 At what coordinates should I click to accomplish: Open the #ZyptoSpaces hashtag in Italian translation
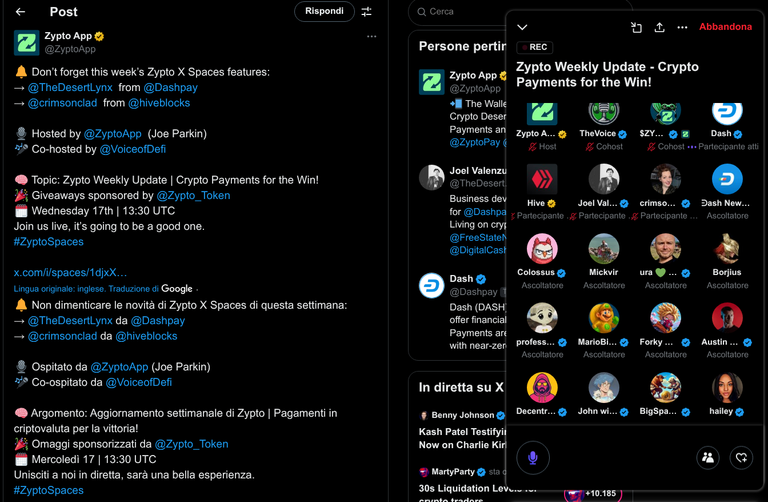coord(48,490)
